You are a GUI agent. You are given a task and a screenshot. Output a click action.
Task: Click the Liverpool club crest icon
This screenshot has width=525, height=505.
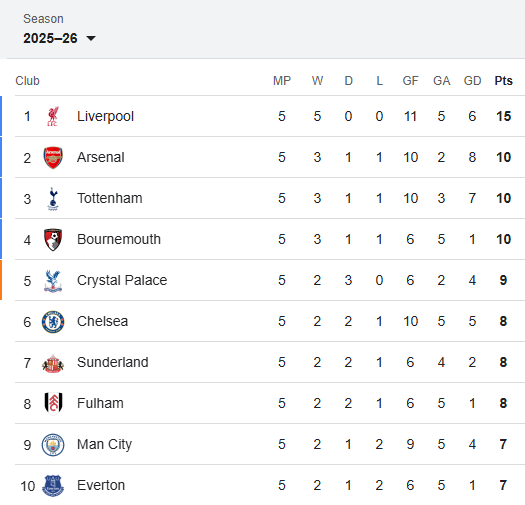[x=53, y=117]
